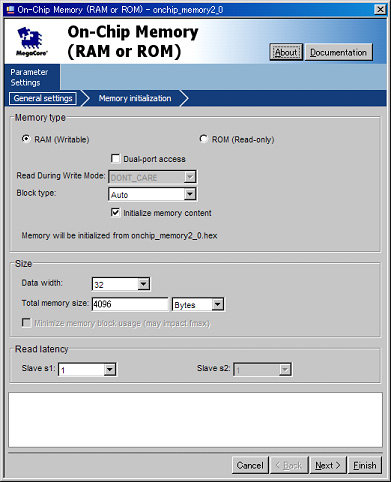This screenshot has height=482, width=391.
Task: Toggle Minimize memory block usage checkbox
Action: click(x=26, y=323)
